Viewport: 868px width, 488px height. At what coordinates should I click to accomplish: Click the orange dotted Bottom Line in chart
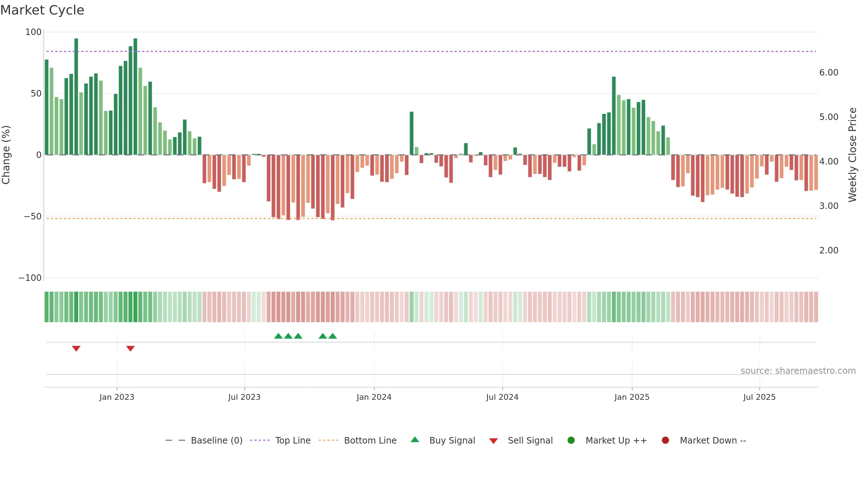431,218
